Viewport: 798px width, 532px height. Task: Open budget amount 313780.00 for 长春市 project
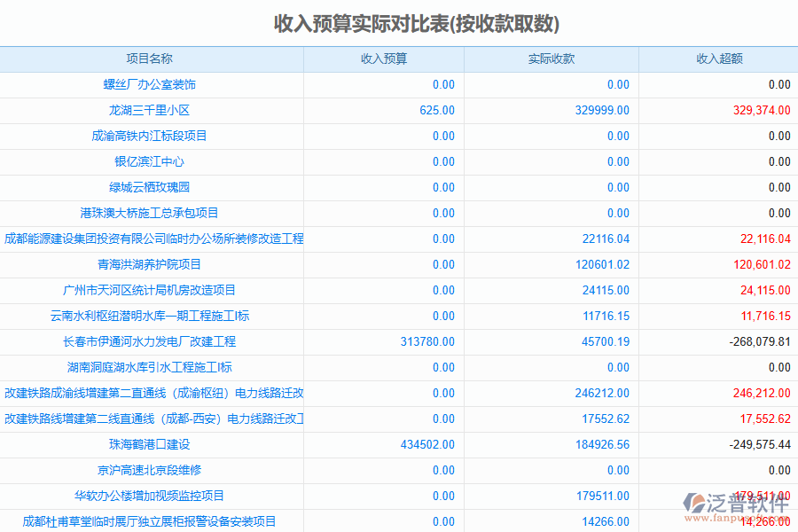pyautogui.click(x=427, y=342)
